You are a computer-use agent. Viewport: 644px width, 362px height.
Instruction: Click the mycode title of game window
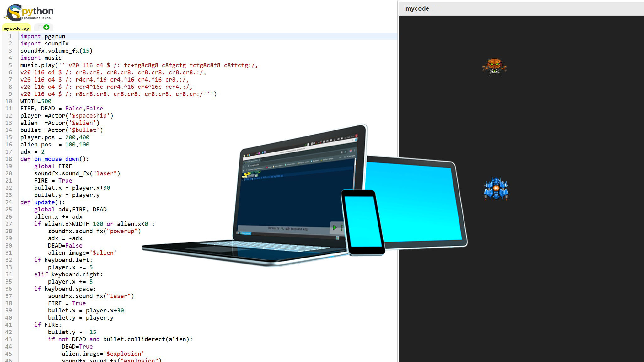coord(417,8)
